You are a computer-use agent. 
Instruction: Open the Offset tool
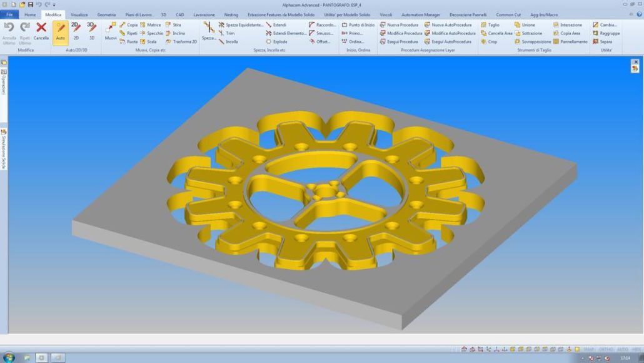coord(319,41)
